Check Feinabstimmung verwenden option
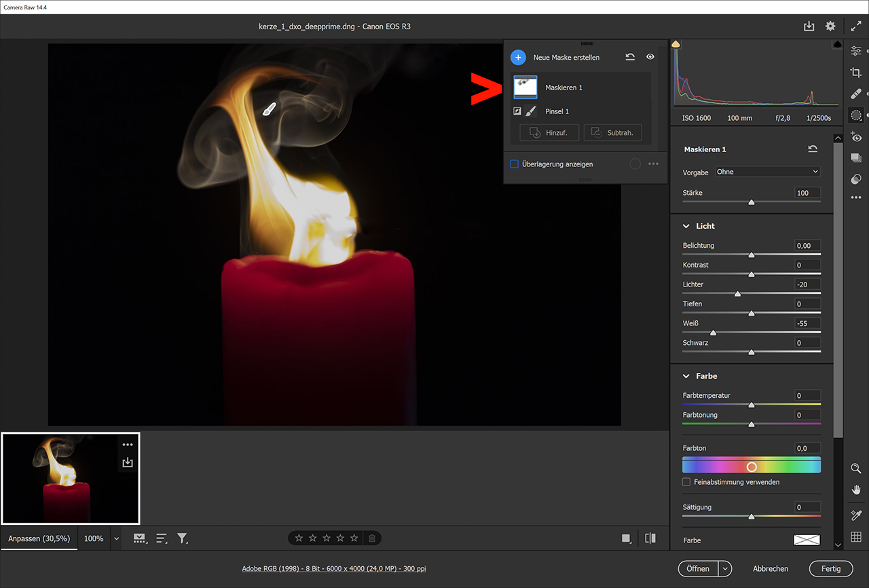Viewport: 869px width, 588px height. coord(686,482)
